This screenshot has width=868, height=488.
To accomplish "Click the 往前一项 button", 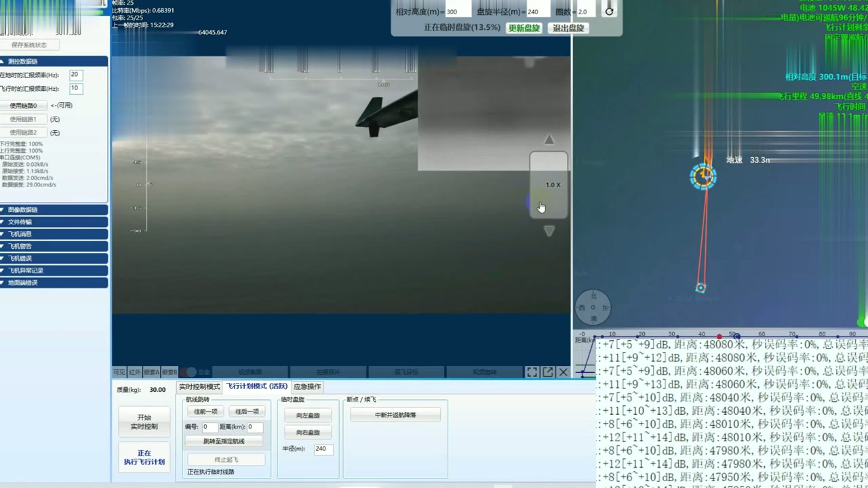I will click(205, 411).
